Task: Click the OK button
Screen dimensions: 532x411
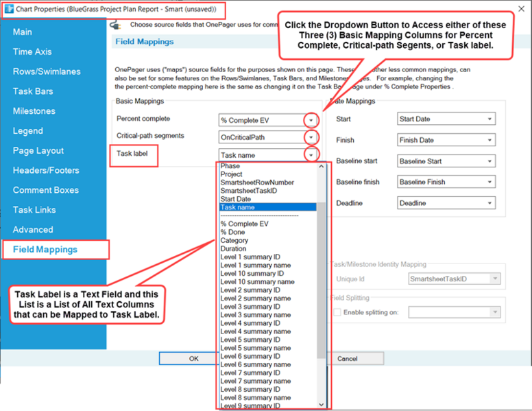Action: pyautogui.click(x=189, y=358)
